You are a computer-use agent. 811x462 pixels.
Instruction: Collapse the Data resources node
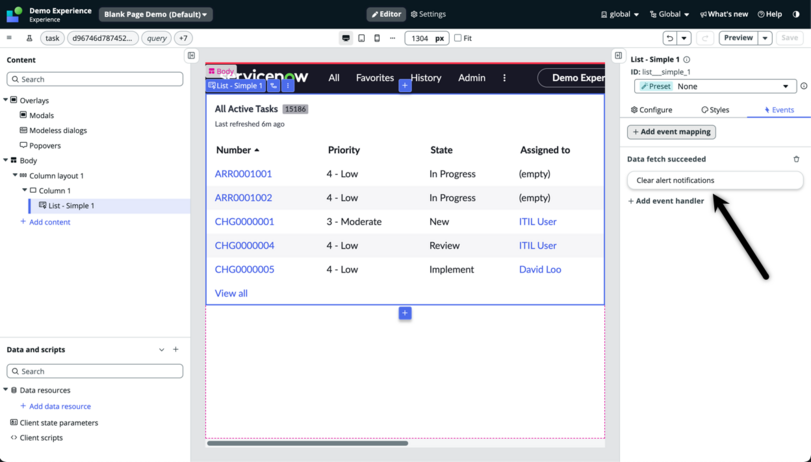point(6,389)
